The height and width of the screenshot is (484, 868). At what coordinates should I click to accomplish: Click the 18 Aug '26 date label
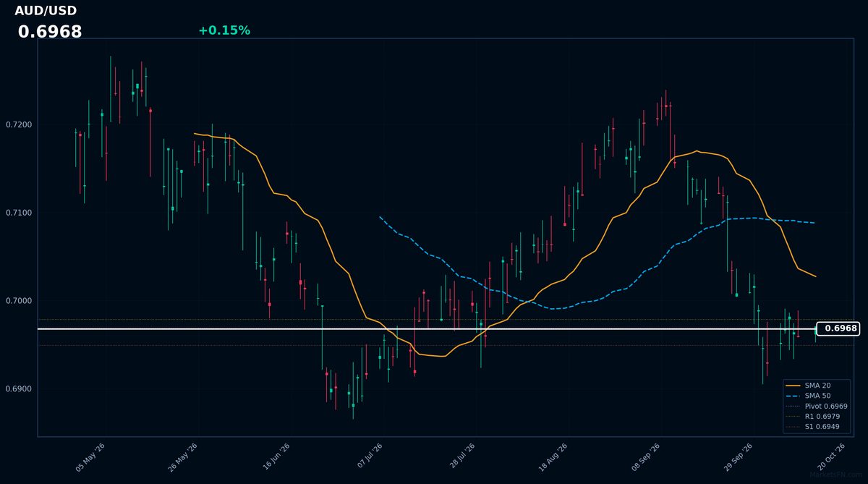(x=553, y=457)
